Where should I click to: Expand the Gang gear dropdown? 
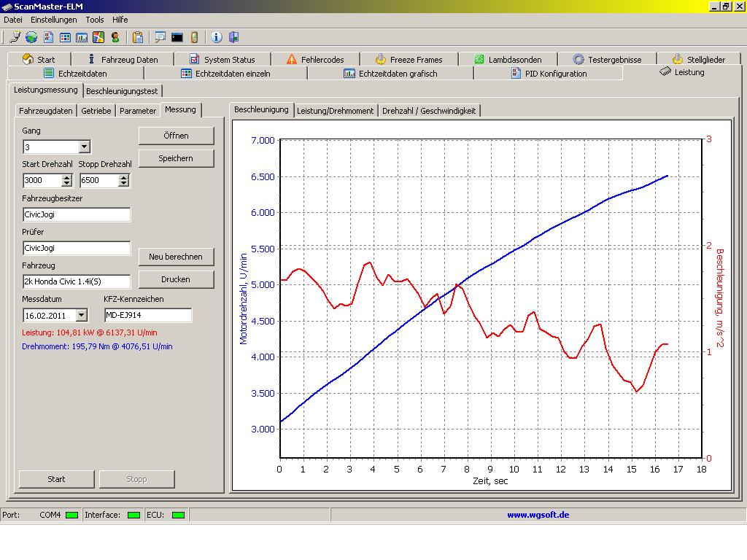click(84, 147)
